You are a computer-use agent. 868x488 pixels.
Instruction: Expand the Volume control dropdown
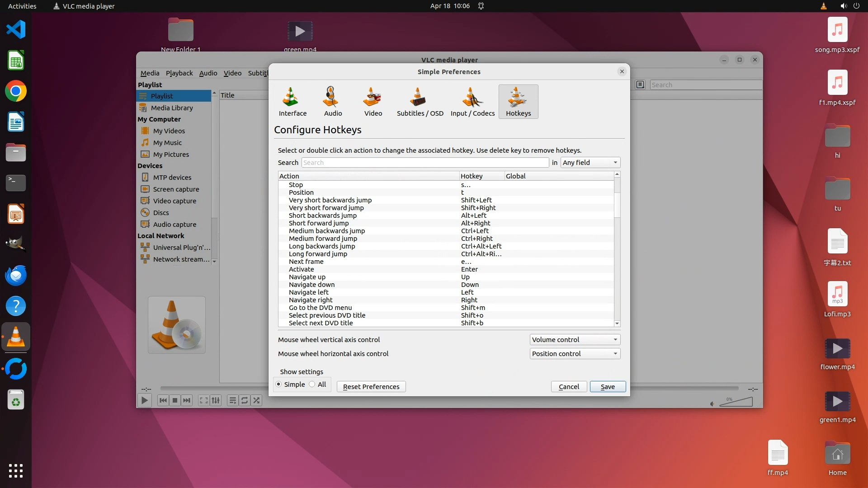[x=575, y=340]
